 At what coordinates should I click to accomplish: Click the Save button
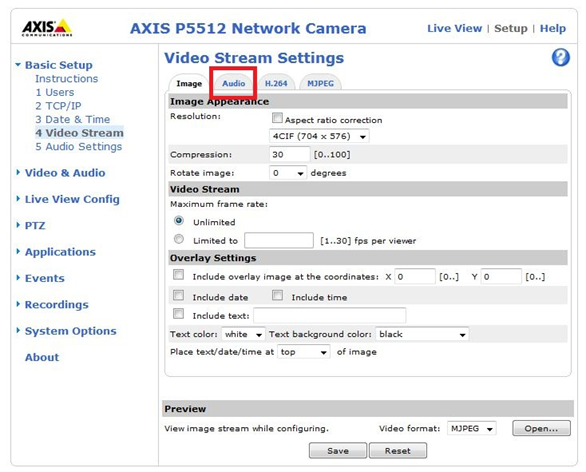(338, 451)
